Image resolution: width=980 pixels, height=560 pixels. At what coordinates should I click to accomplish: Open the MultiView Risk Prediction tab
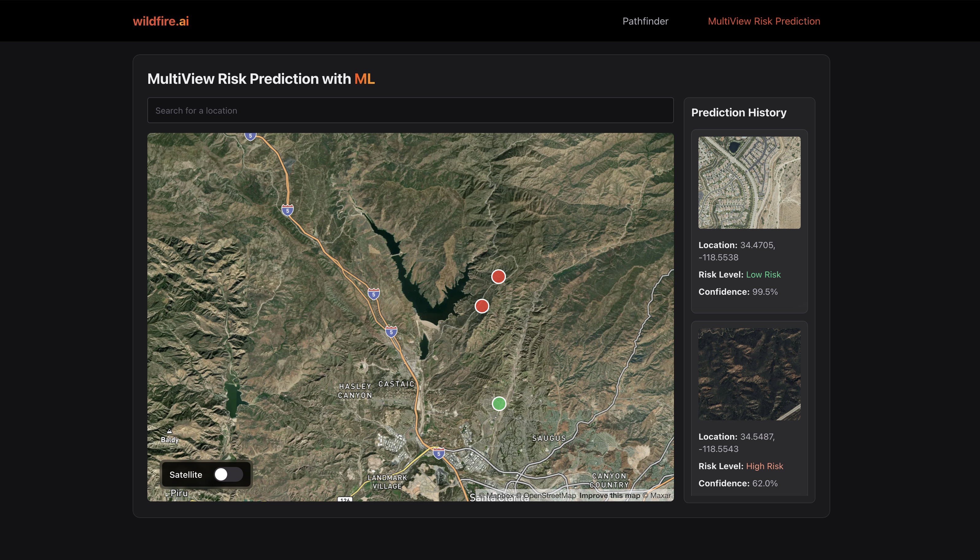click(x=764, y=21)
